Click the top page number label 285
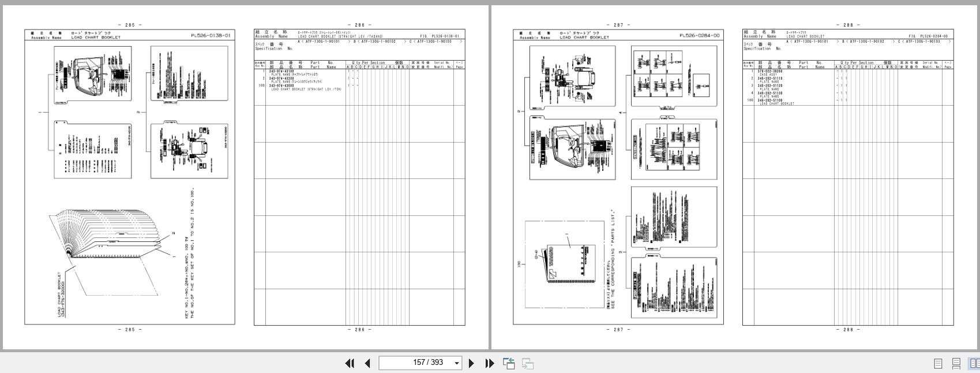 pyautogui.click(x=130, y=25)
